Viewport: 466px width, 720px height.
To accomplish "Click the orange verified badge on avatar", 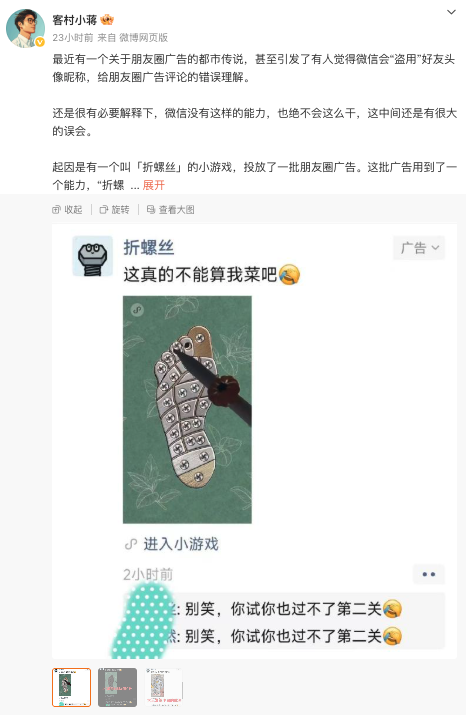I will pos(40,42).
